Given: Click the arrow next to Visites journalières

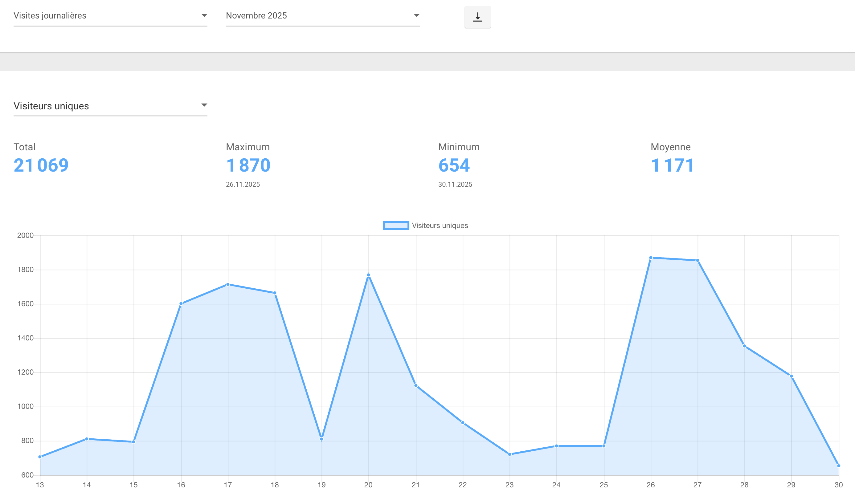Looking at the screenshot, I should pyautogui.click(x=204, y=15).
